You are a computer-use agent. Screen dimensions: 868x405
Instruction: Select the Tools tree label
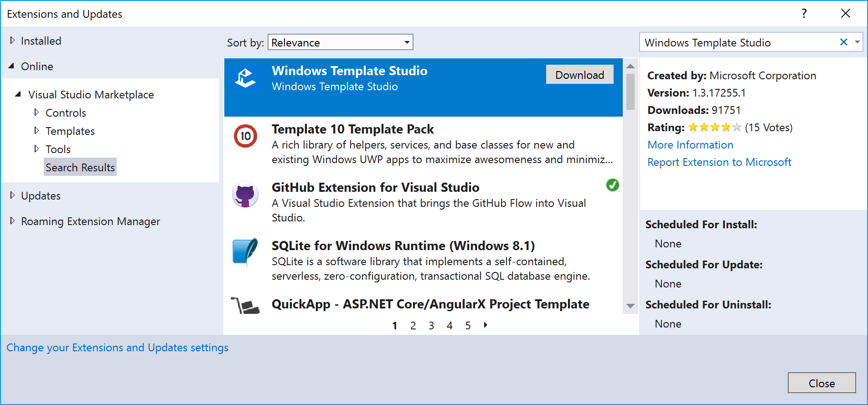point(58,149)
